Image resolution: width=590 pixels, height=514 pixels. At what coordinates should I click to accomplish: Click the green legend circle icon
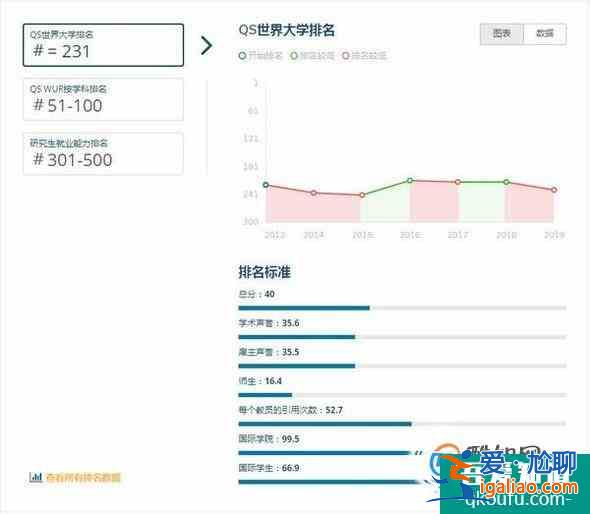tap(294, 56)
